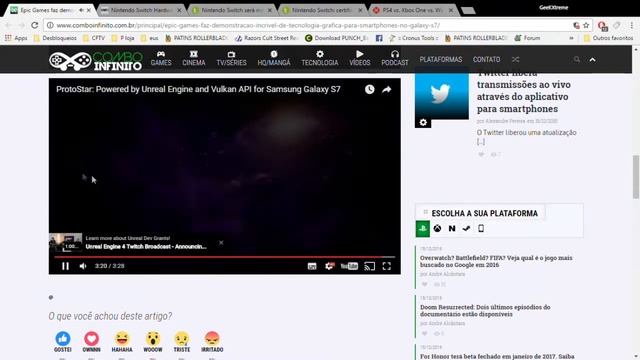
Task: Select Xbox platform icon
Action: pos(437,229)
